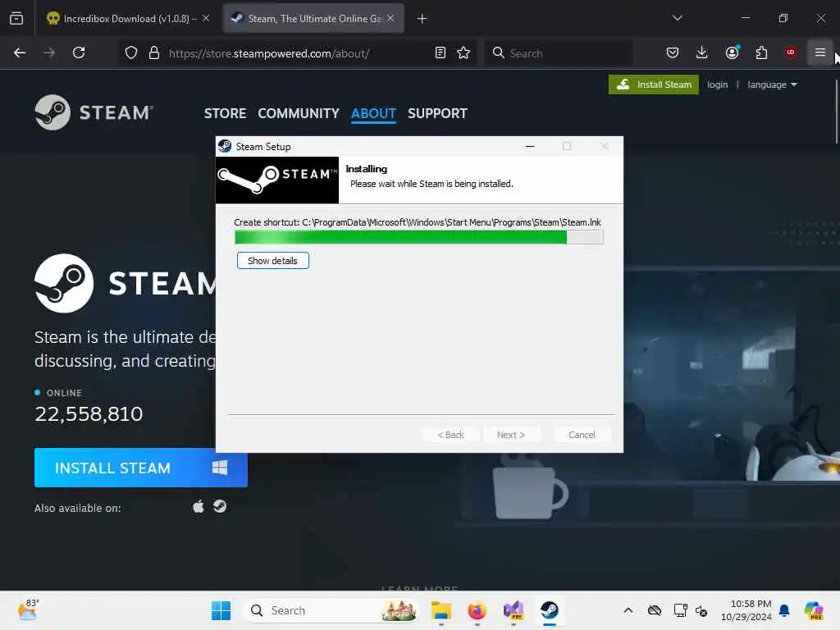
Task: Click the login link
Action: click(x=717, y=84)
